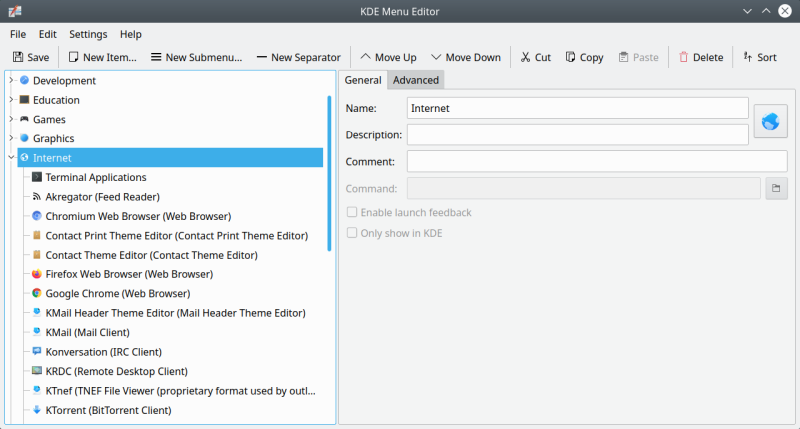
Task: Expand the Education category
Action: click(x=11, y=99)
